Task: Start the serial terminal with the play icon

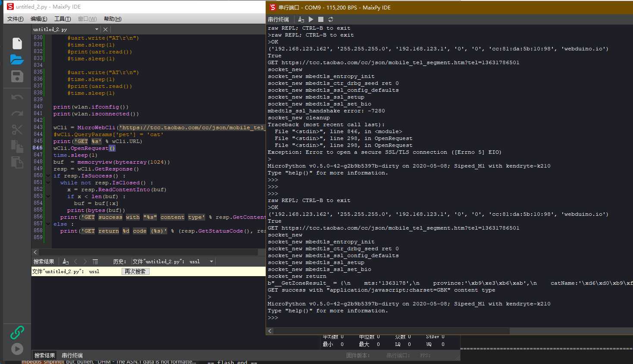Action: [x=311, y=19]
